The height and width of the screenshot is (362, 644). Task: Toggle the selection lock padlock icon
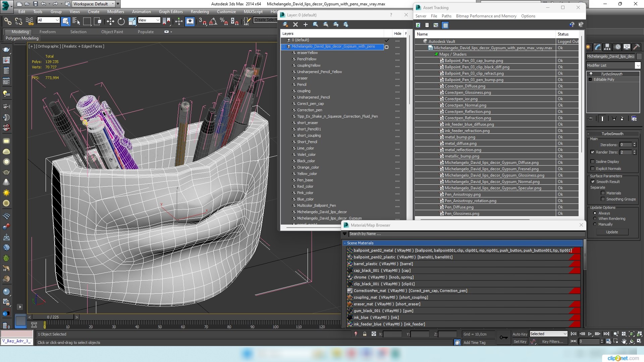coord(365,334)
